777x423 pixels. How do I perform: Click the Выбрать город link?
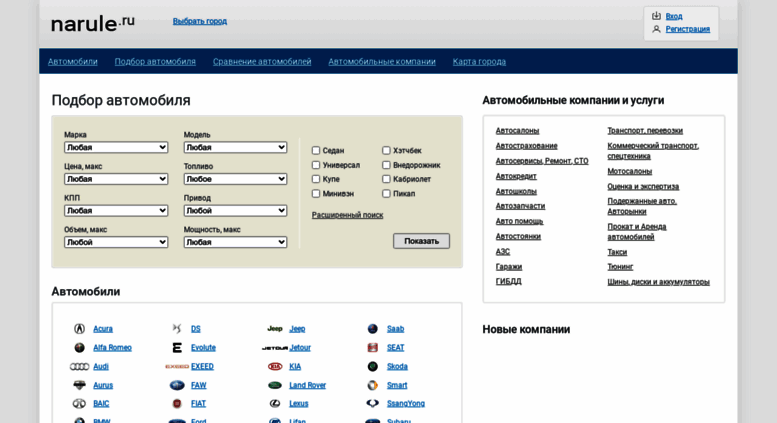[x=200, y=21]
